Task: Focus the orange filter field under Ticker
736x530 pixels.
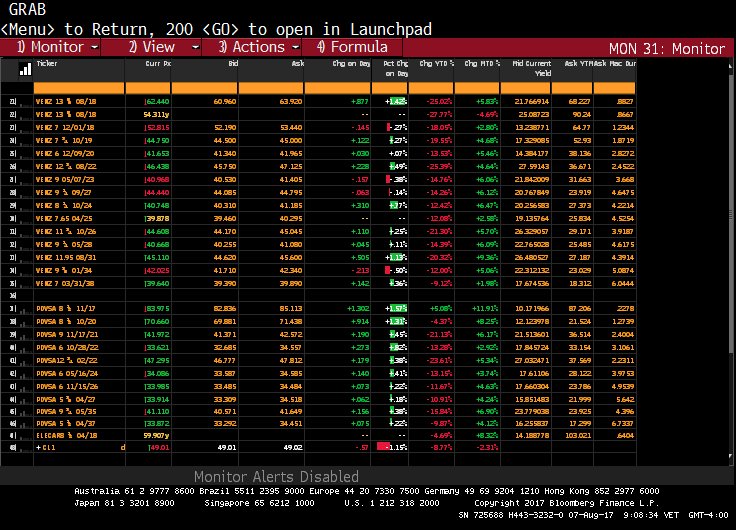Action: click(79, 88)
